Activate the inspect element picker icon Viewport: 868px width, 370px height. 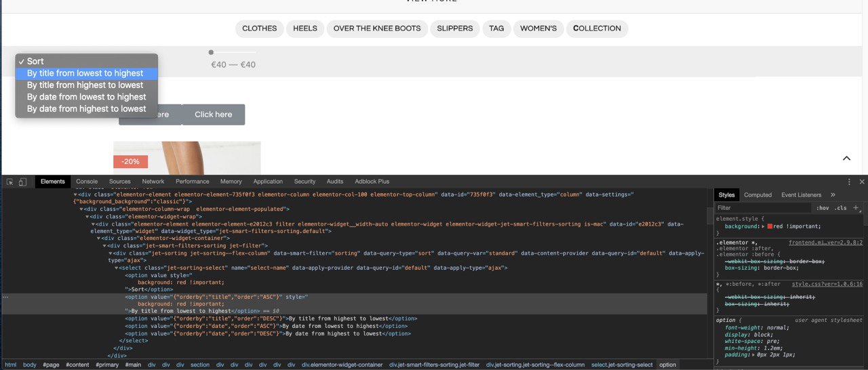[10, 182]
